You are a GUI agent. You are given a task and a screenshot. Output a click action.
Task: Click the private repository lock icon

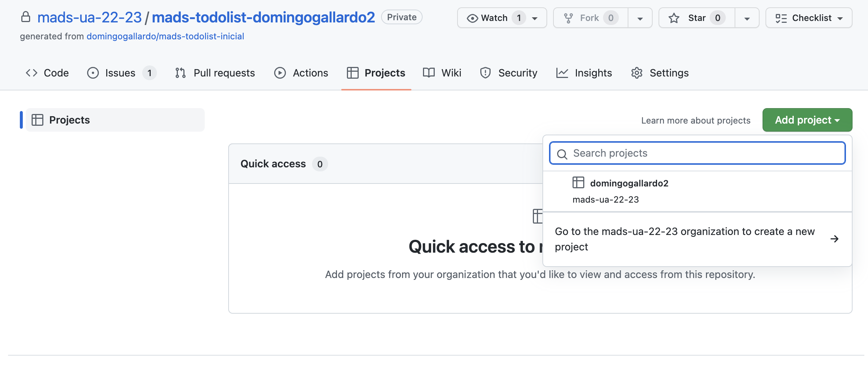25,17
